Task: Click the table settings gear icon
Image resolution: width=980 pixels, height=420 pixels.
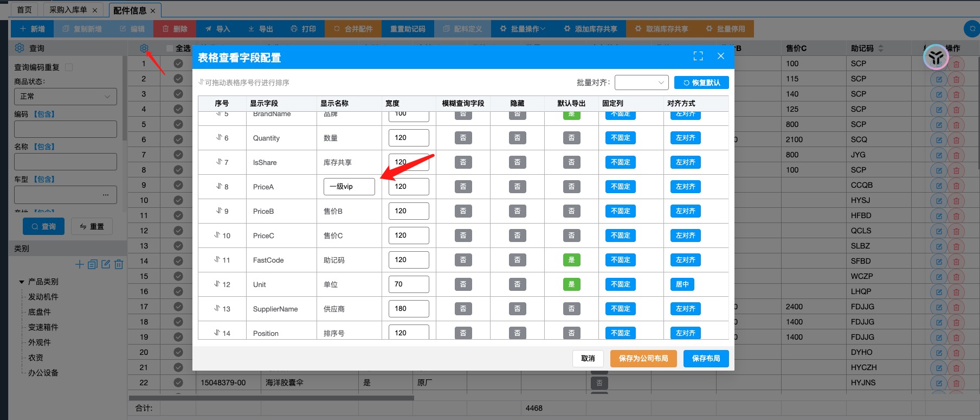Action: [144, 48]
